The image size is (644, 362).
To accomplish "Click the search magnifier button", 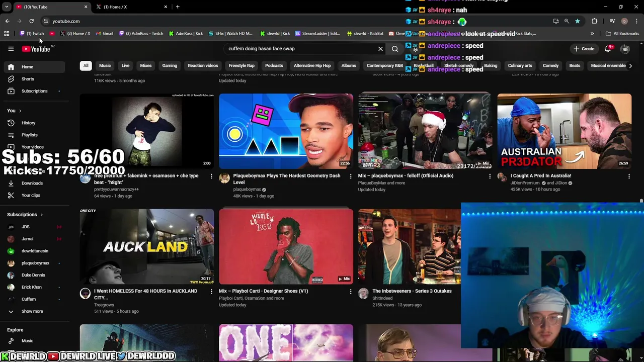I will (395, 49).
